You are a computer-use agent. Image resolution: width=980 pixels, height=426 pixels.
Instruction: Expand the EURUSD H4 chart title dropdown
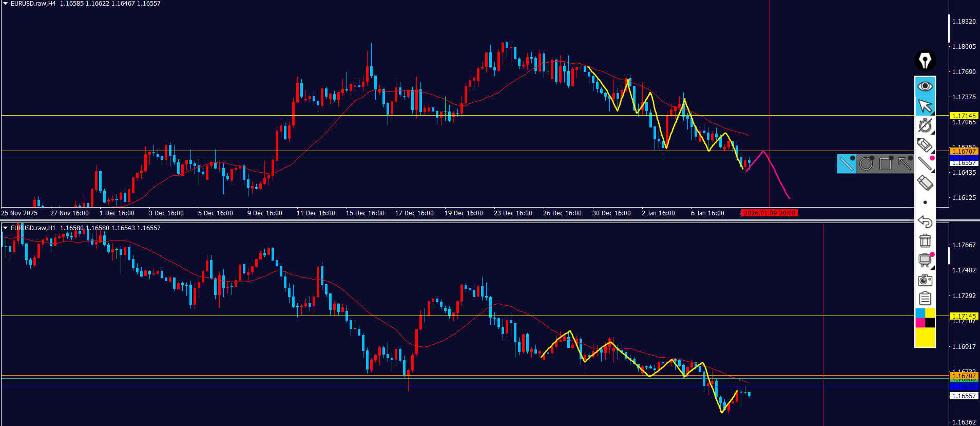pyautogui.click(x=5, y=4)
